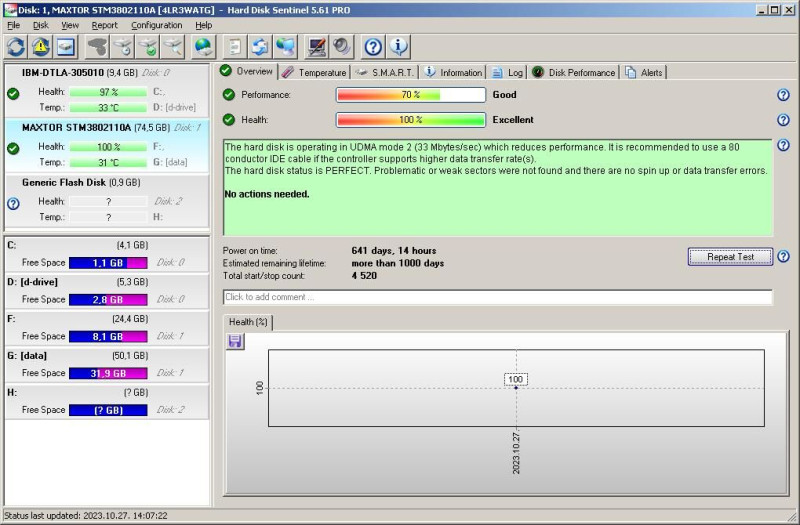Screen dimensions: 800x525
Task: Open the Help menu
Action: click(204, 25)
